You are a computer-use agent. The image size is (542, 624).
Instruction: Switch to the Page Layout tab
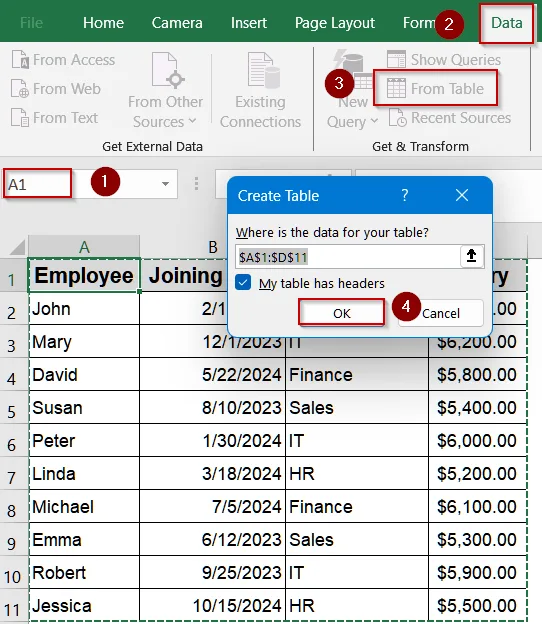pyautogui.click(x=335, y=23)
